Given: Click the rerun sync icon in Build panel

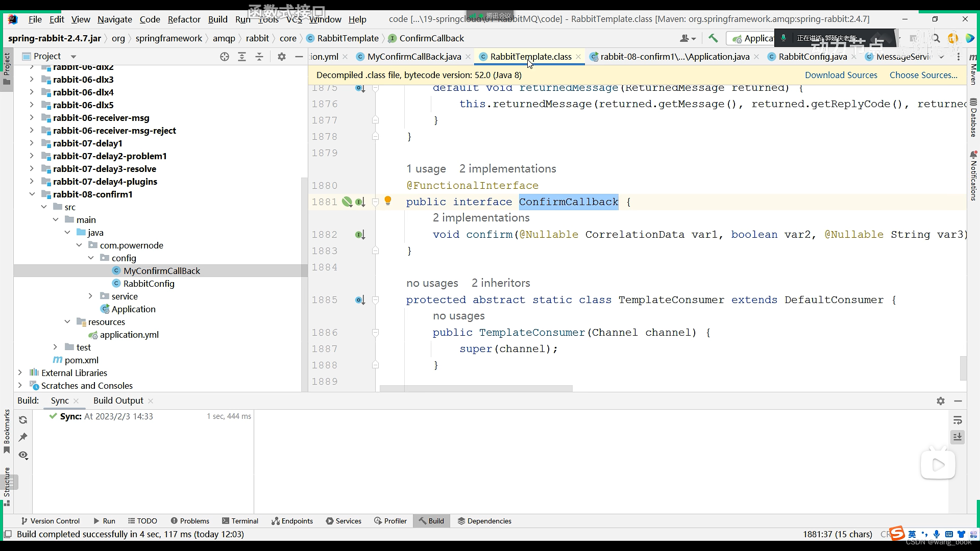Looking at the screenshot, I should 23,420.
